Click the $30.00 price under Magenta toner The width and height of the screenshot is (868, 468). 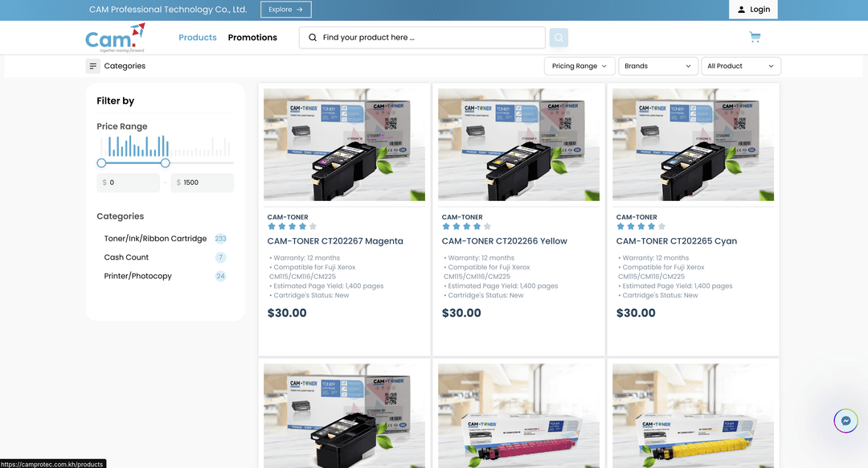pos(287,313)
